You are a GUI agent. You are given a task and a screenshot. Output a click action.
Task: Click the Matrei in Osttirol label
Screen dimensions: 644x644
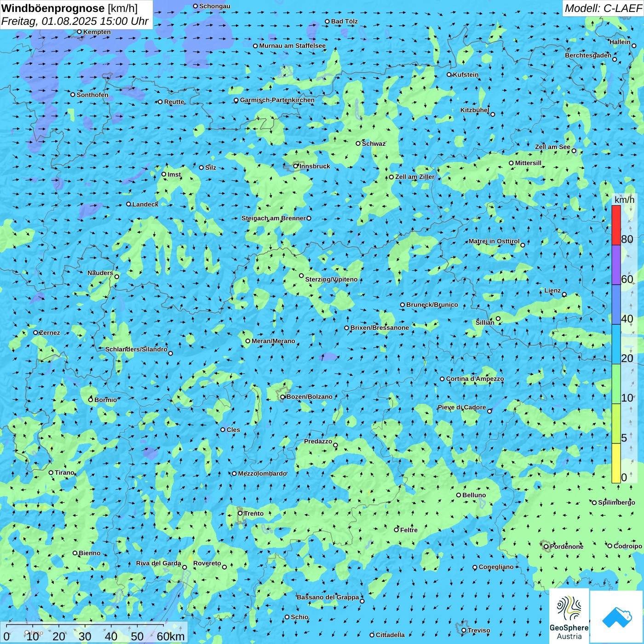point(494,241)
